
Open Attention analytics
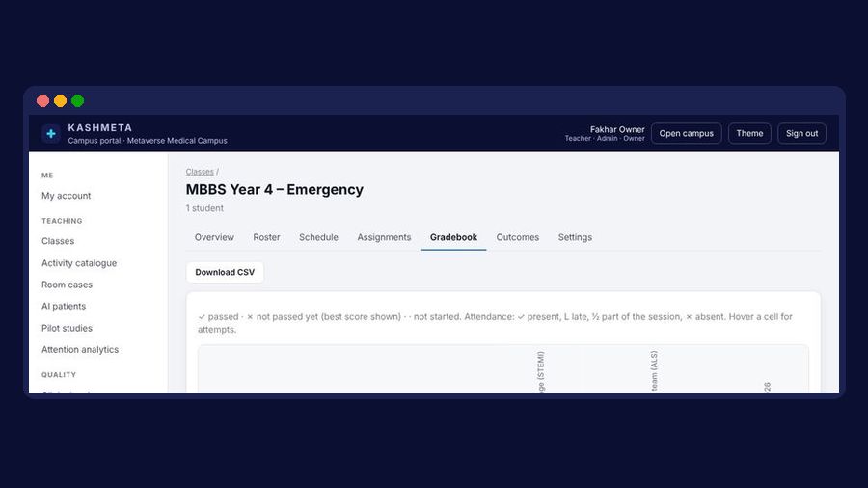click(x=80, y=350)
